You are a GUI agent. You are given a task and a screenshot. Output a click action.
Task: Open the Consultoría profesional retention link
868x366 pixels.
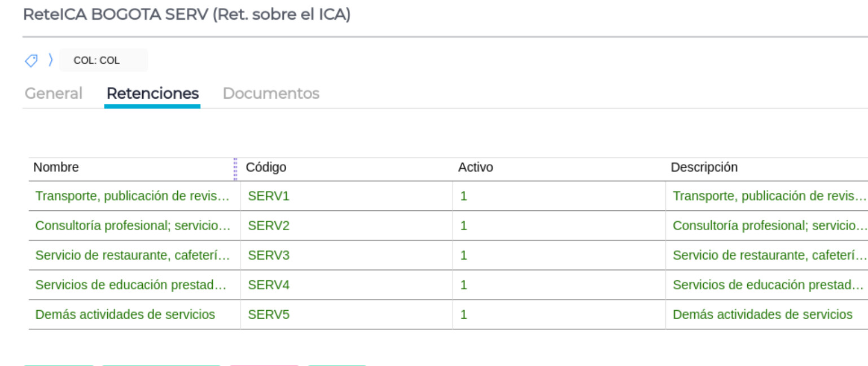[x=133, y=226]
